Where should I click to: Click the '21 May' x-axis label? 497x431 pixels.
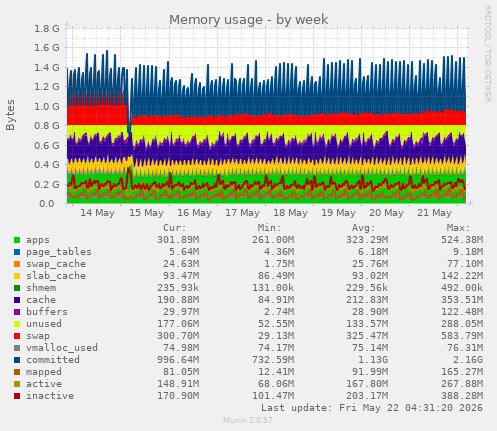(434, 213)
